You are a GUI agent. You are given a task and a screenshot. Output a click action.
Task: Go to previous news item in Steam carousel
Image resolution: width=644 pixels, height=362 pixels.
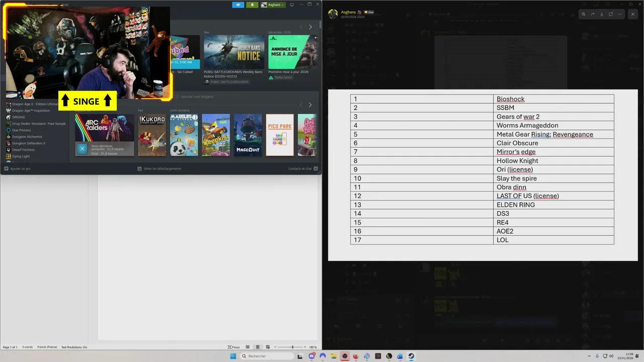point(301,27)
